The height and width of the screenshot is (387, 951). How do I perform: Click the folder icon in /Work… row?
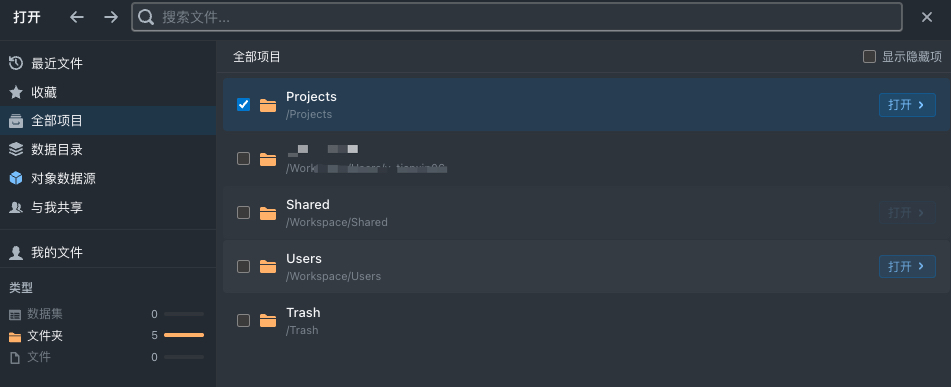pos(267,160)
